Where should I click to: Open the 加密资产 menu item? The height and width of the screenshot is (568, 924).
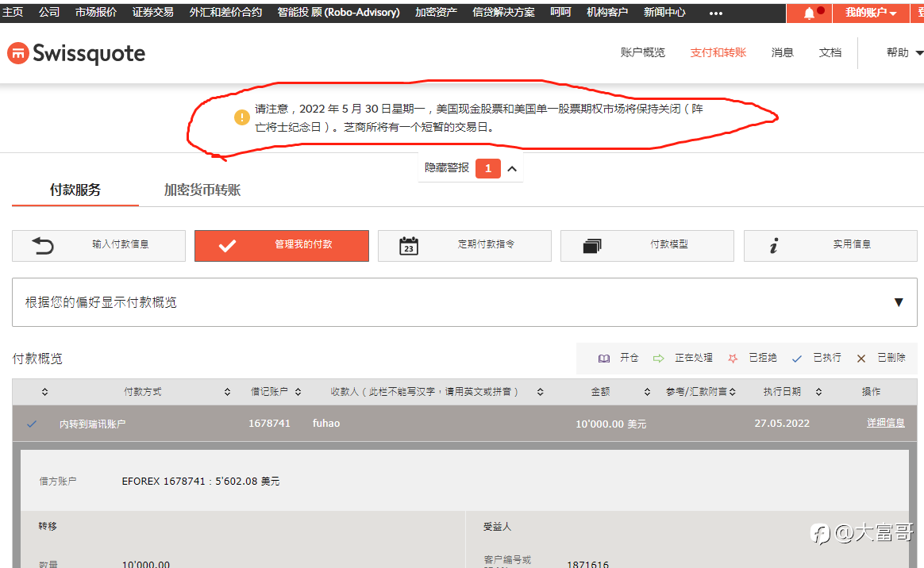coord(436,12)
